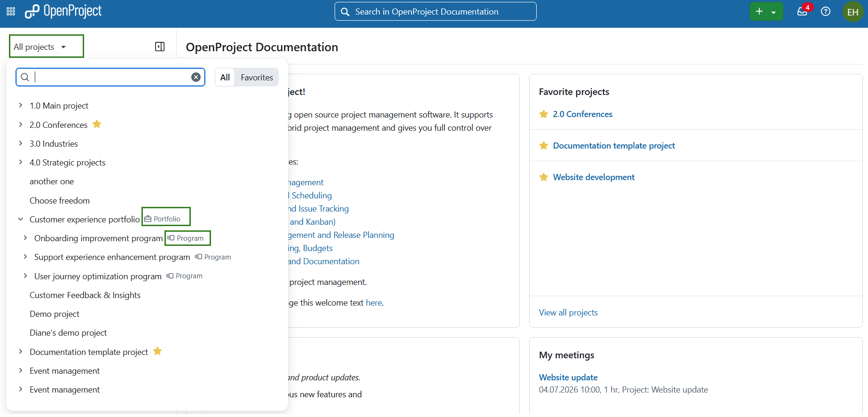The height and width of the screenshot is (417, 868).
Task: Expand Documentation template project
Action: [x=20, y=352]
